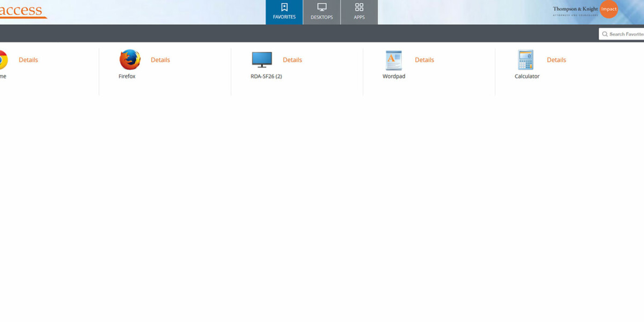Open Details for Firefox
644x322 pixels.
[x=160, y=60]
